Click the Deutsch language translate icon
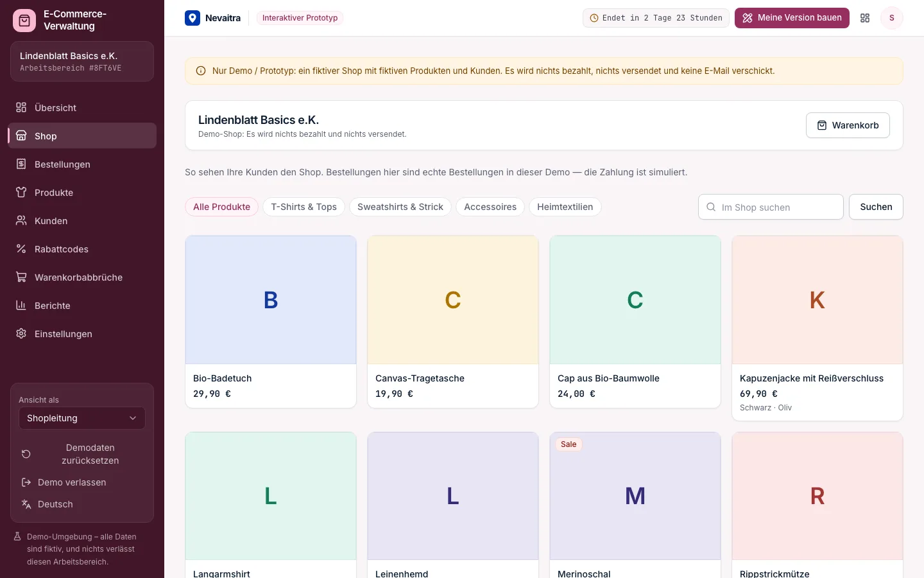 pyautogui.click(x=26, y=504)
